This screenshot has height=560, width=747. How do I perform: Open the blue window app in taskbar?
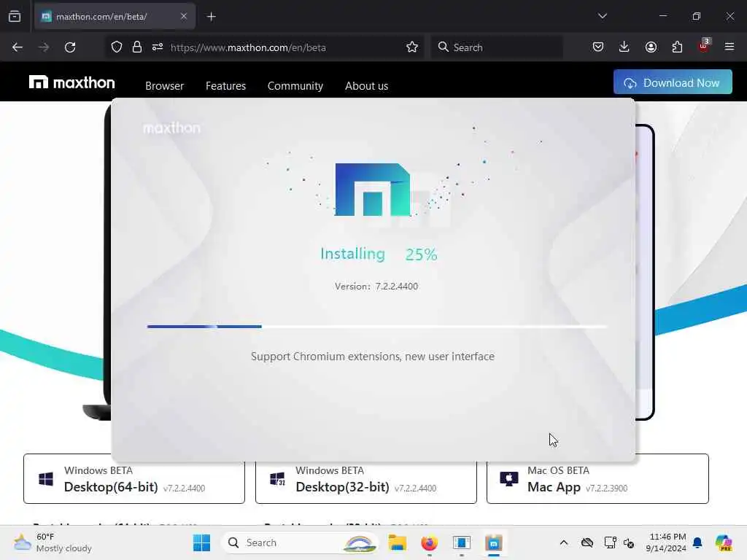pos(462,542)
